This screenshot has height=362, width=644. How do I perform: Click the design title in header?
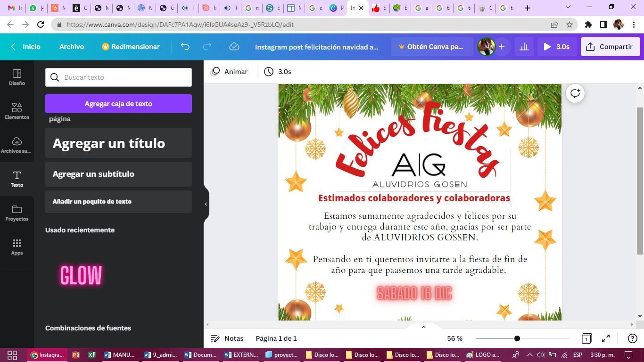[317, 47]
